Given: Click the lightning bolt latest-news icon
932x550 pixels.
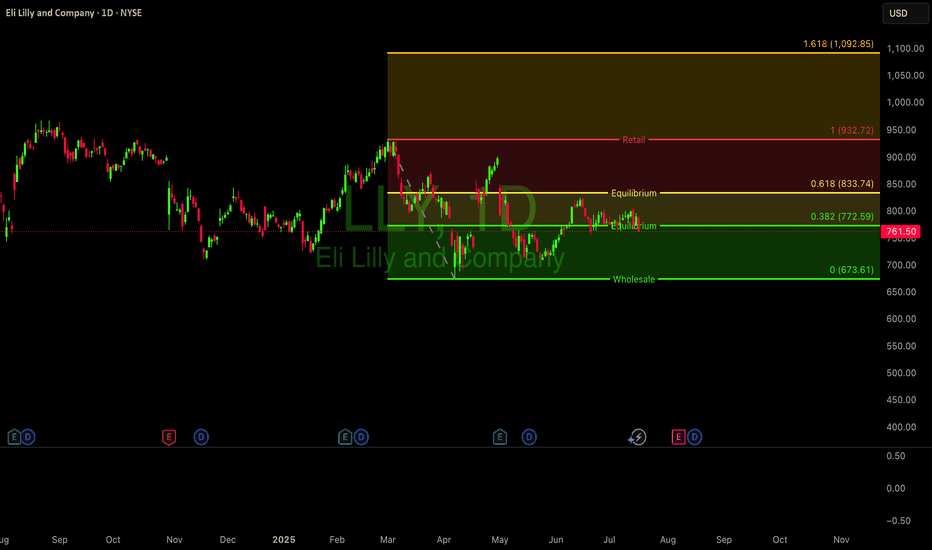Looking at the screenshot, I should click(x=638, y=438).
